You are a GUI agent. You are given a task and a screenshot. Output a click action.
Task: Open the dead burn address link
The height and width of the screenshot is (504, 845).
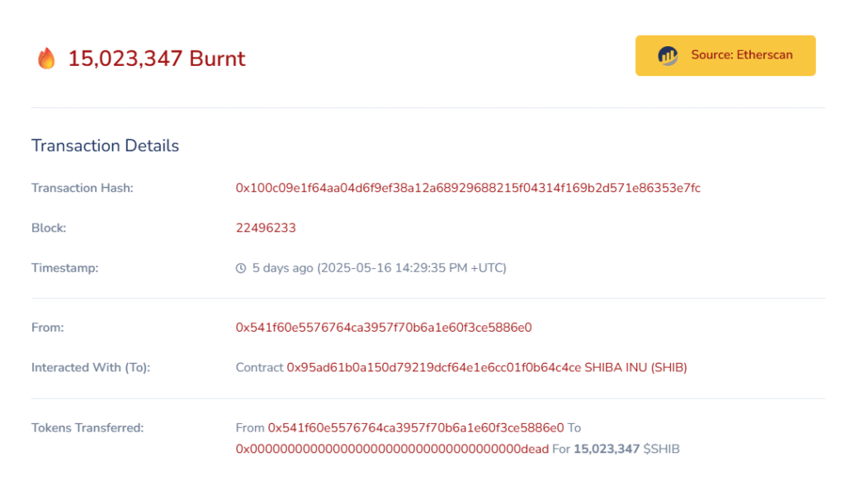point(392,449)
